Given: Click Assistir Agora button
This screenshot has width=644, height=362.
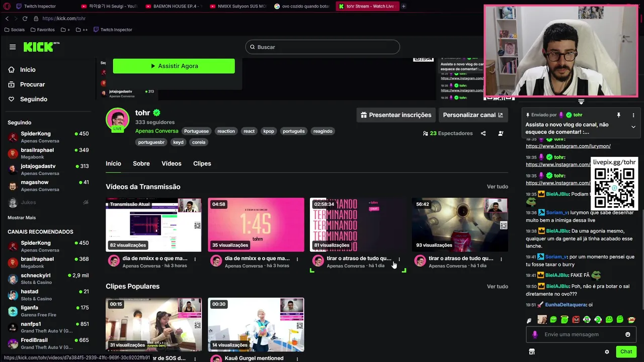Looking at the screenshot, I should 174,66.
